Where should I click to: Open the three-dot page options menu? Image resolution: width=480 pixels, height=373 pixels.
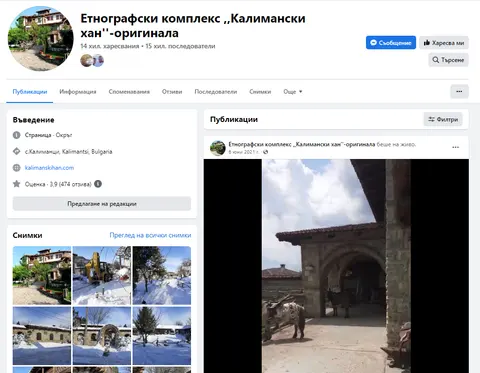click(x=459, y=91)
